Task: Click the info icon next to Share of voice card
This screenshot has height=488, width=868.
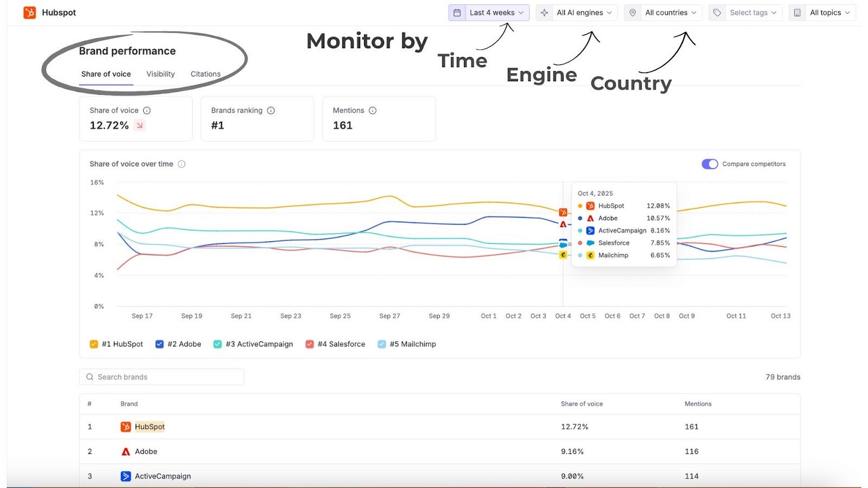Action: (146, 111)
